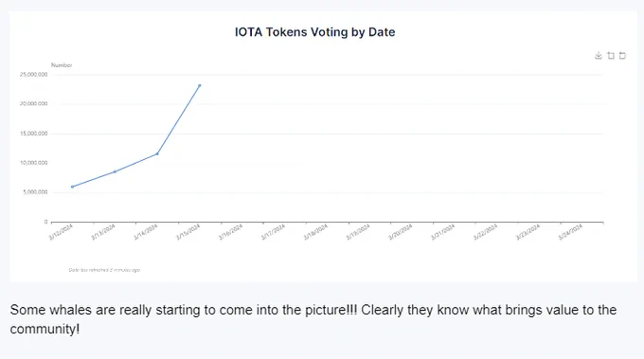Click the 3/22/2024 x-axis date label
This screenshot has height=359, width=644.
click(x=486, y=232)
